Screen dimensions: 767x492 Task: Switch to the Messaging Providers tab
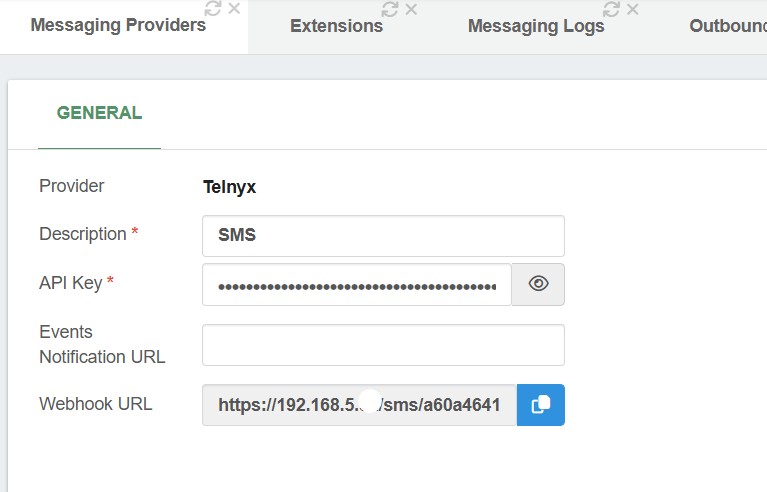tap(118, 25)
